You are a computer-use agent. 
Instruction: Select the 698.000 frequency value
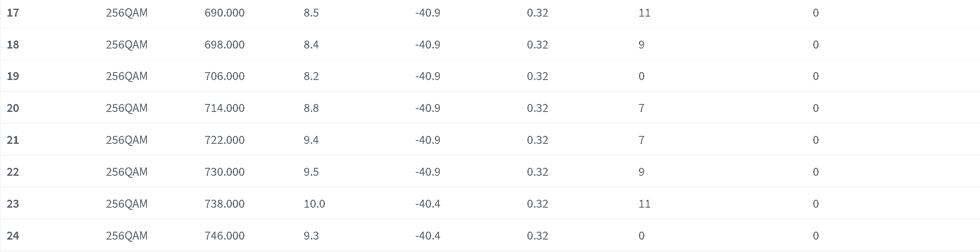(224, 45)
